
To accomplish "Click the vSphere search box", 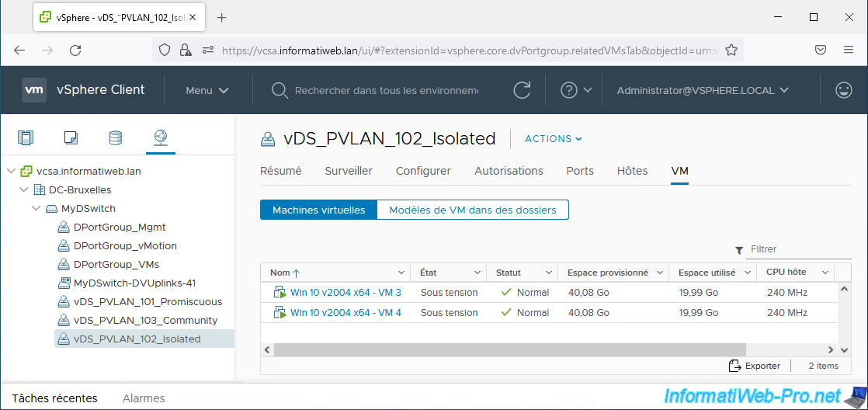I will coord(387,90).
